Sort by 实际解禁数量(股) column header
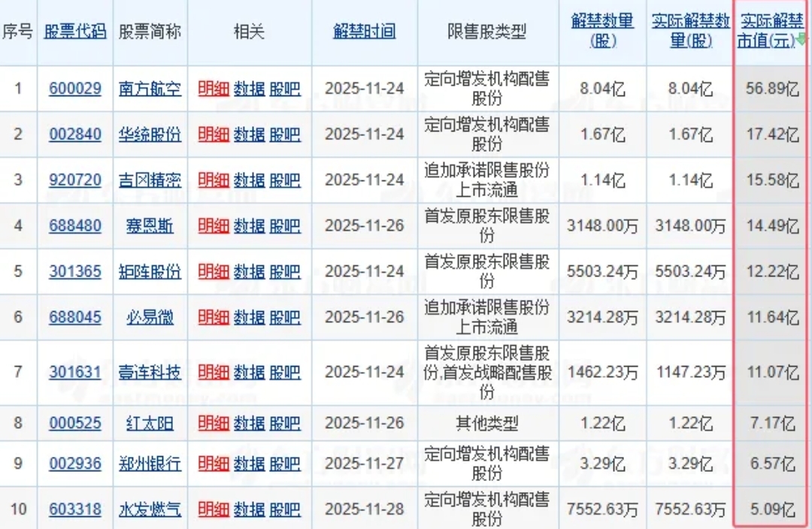Screen dimensions: 812x529 tap(690, 32)
